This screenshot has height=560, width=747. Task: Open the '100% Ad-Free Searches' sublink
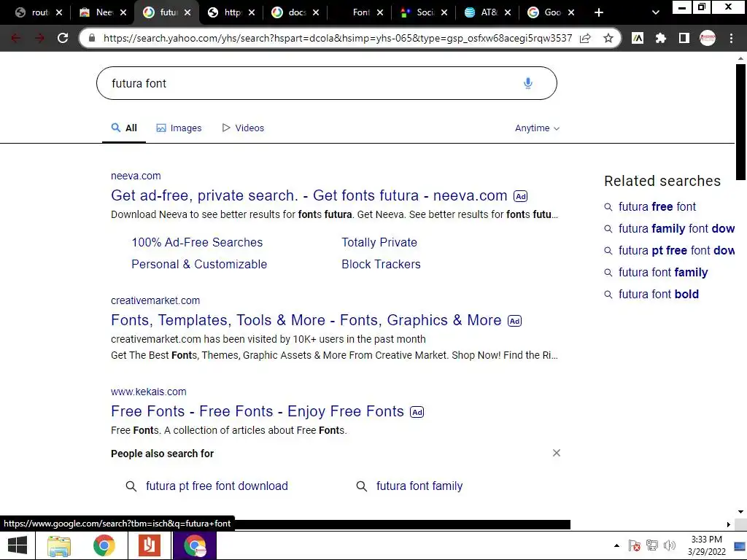[197, 242]
